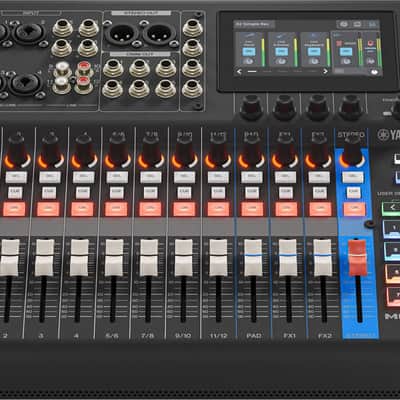Toggle the orange ON button for FX1
This screenshot has width=400, height=400.
[x=286, y=209]
